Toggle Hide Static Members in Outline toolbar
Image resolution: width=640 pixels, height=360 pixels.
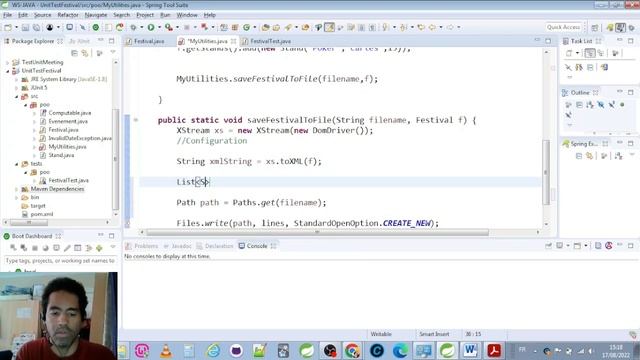(x=611, y=105)
